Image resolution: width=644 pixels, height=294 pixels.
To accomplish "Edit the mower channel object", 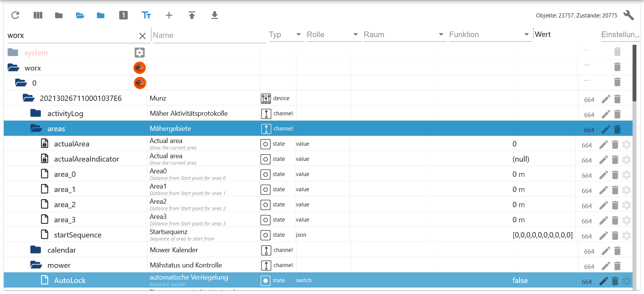I will (x=606, y=266).
